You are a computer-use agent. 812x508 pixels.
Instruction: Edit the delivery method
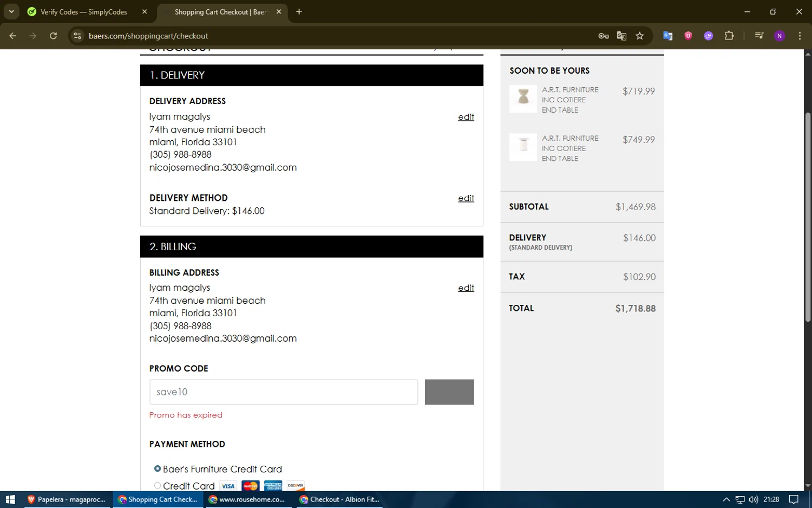click(x=466, y=198)
